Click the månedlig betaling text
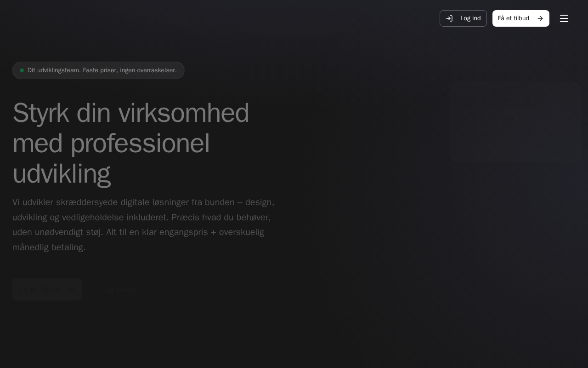The height and width of the screenshot is (368, 588). (49, 247)
